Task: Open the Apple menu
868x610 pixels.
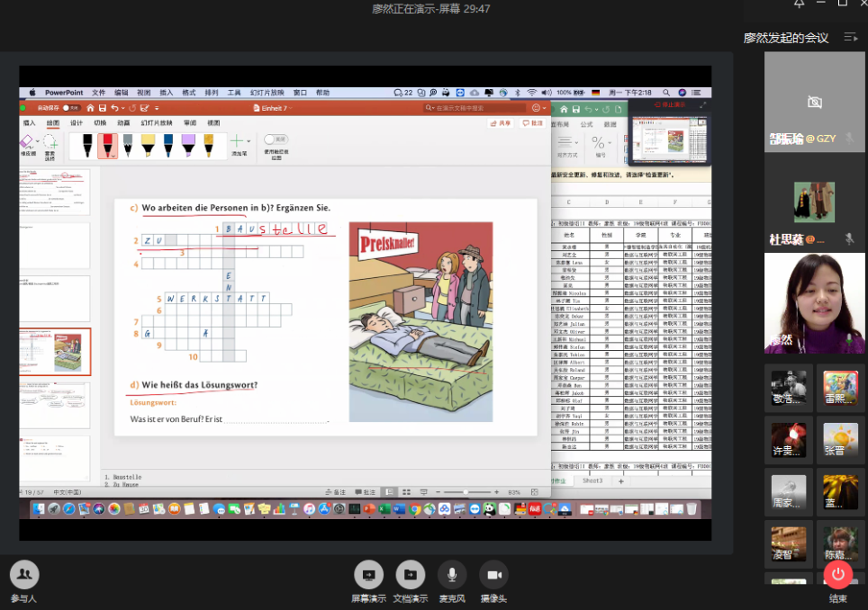Action: pos(32,93)
